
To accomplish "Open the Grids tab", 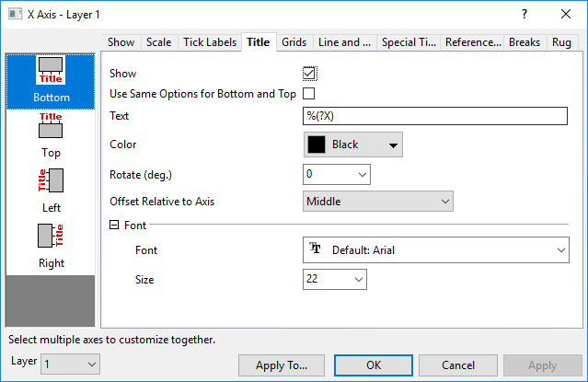I will tap(294, 42).
